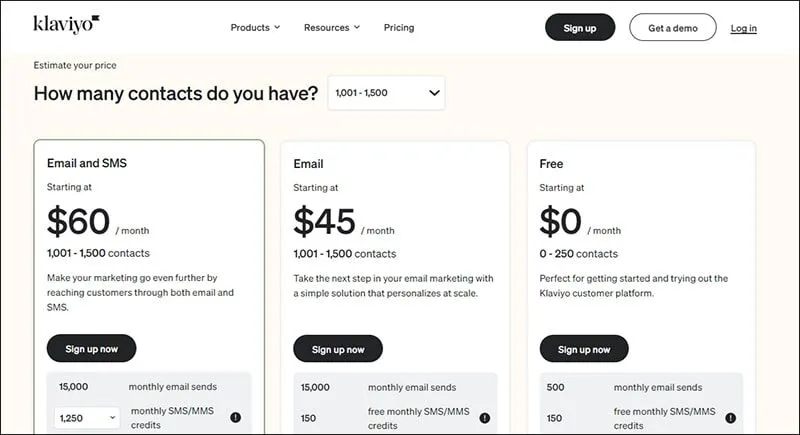Screen dimensions: 800x435
Task: Sign up now for the Email plan
Action: click(338, 349)
